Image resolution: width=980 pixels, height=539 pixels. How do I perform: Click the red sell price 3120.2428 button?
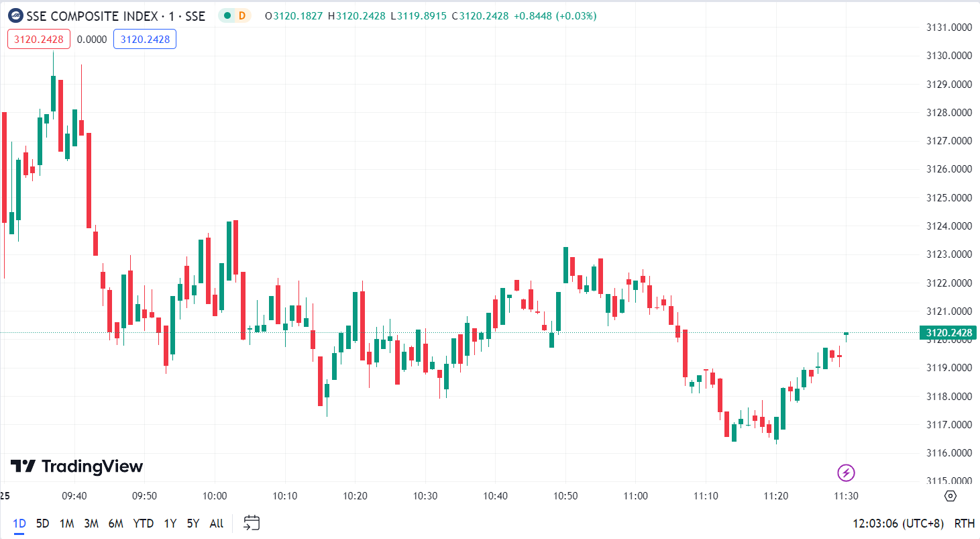39,40
